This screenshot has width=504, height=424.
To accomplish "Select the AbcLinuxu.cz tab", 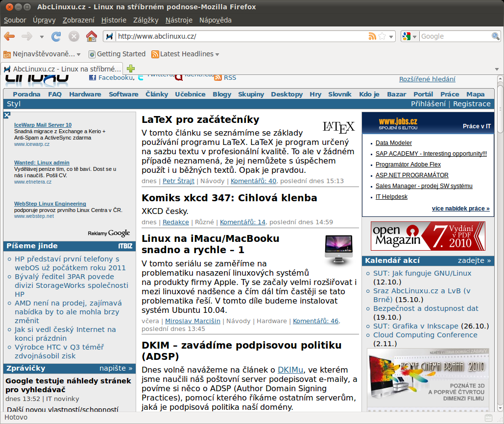I will [x=62, y=69].
